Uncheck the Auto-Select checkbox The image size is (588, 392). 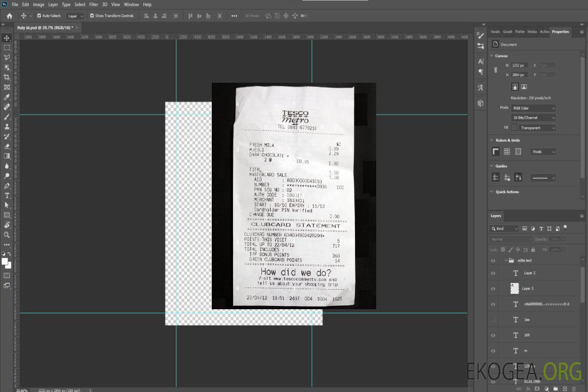(39, 16)
